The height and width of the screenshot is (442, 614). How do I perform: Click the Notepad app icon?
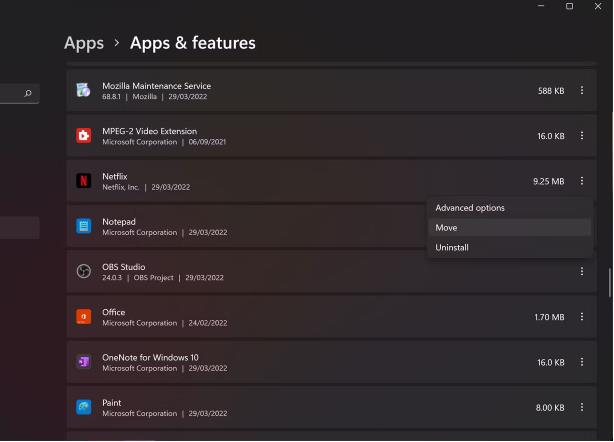click(x=83, y=226)
